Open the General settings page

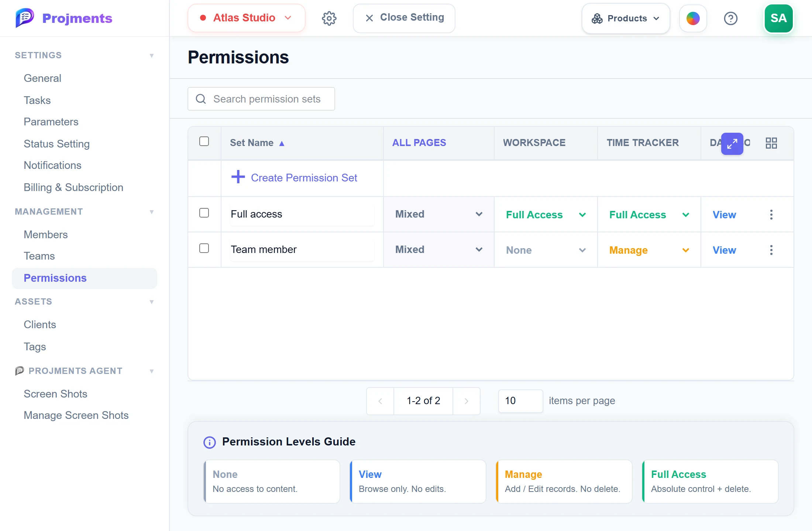[x=42, y=78]
